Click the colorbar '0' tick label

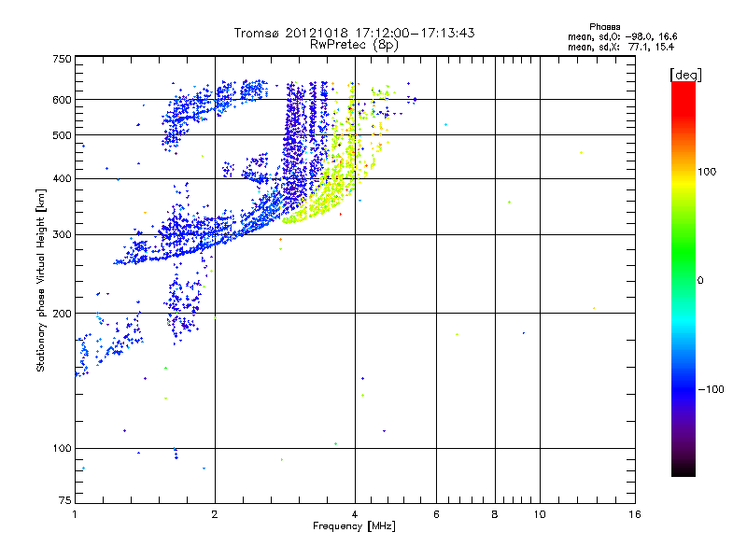[x=700, y=281]
